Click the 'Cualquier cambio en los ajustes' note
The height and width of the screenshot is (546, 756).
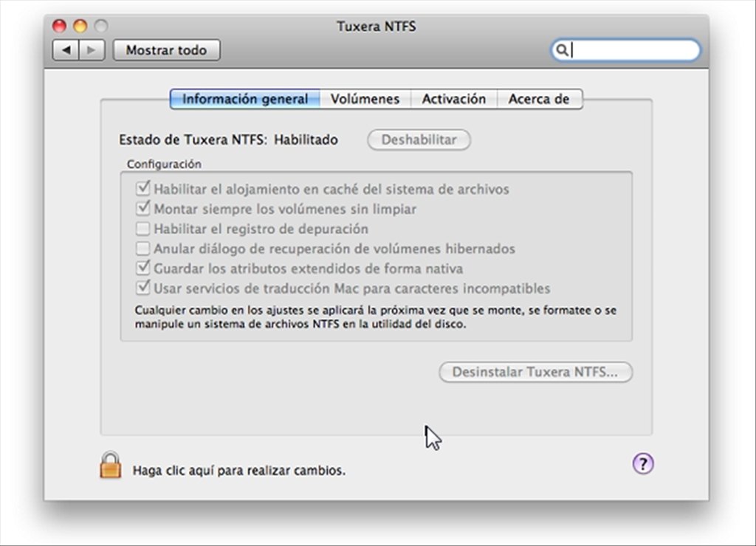pyautogui.click(x=376, y=317)
